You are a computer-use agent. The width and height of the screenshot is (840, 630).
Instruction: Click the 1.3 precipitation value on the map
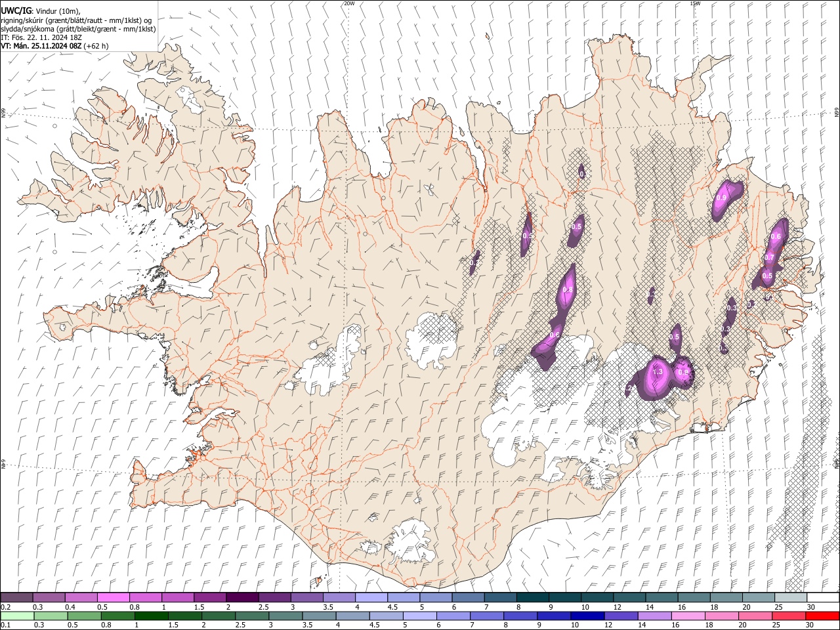(658, 372)
